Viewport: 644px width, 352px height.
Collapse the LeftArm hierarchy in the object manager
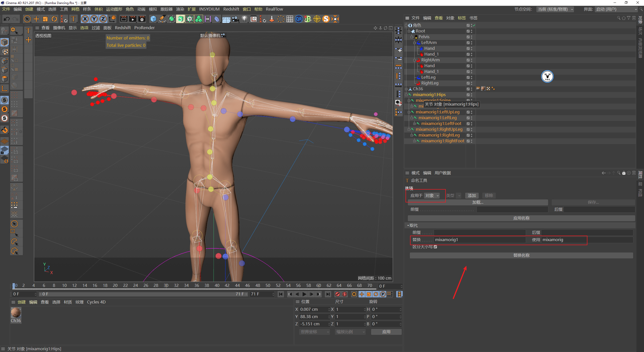[x=415, y=42]
